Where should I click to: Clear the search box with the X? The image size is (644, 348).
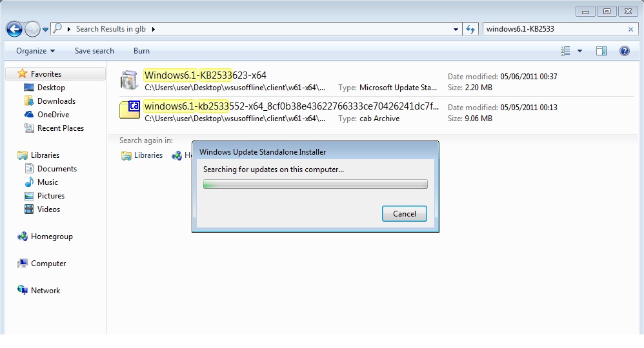(630, 29)
